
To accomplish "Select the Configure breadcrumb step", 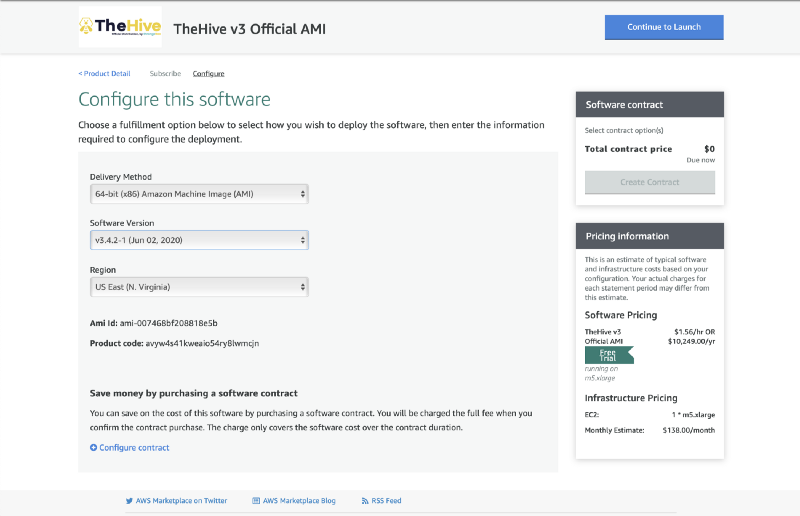I will coord(208,74).
